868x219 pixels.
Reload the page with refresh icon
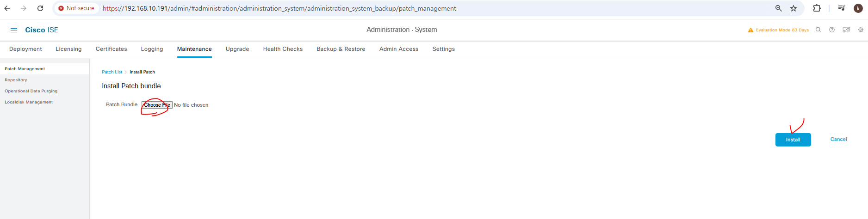pos(40,8)
